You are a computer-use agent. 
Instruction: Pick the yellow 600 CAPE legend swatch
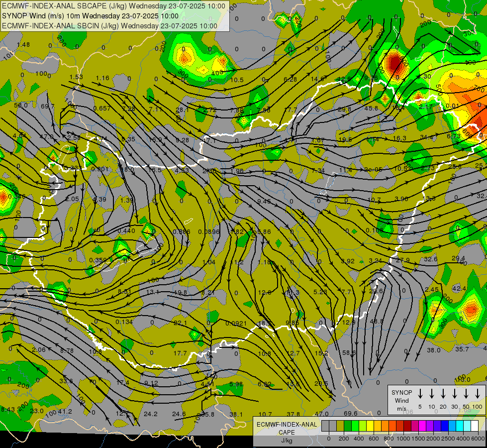[370, 426]
